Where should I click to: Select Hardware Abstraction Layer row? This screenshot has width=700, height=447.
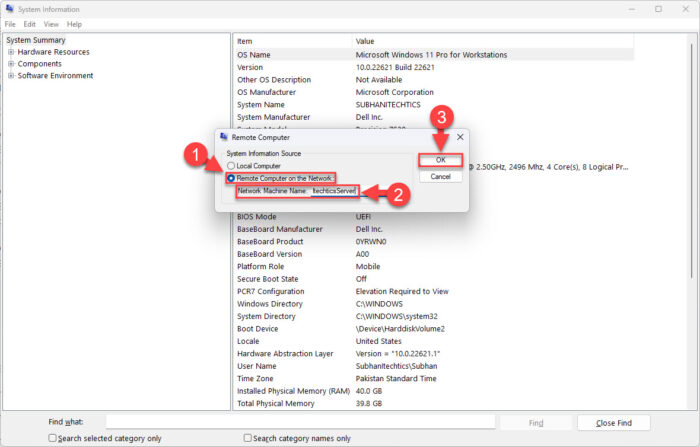pos(434,354)
